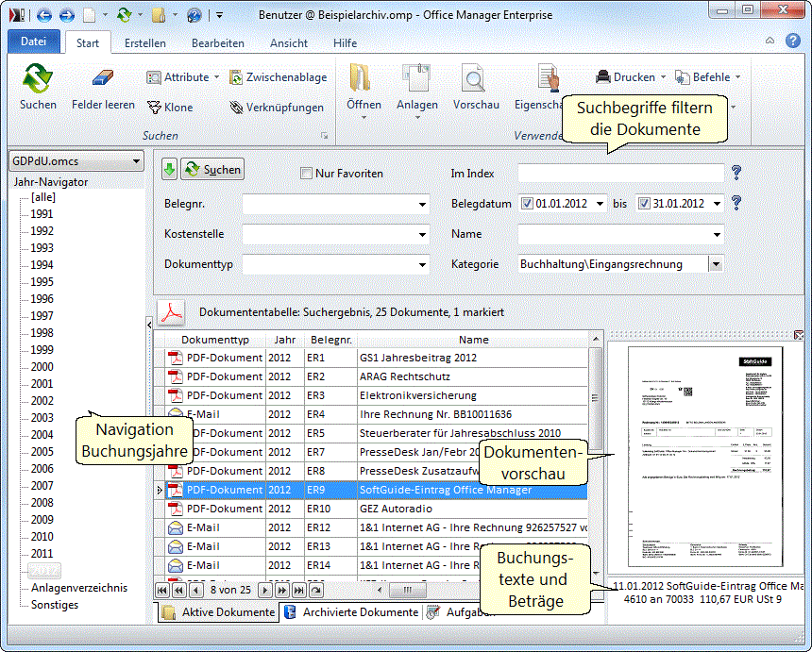812x652 pixels.
Task: Sort by the Belegnr. column header
Action: coord(330,340)
